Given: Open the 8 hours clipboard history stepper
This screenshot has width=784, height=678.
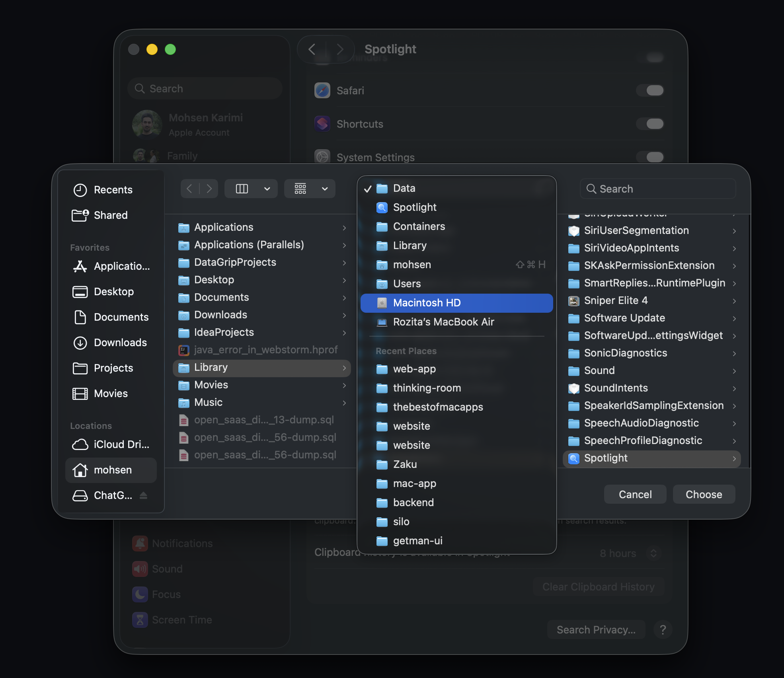Looking at the screenshot, I should [653, 553].
